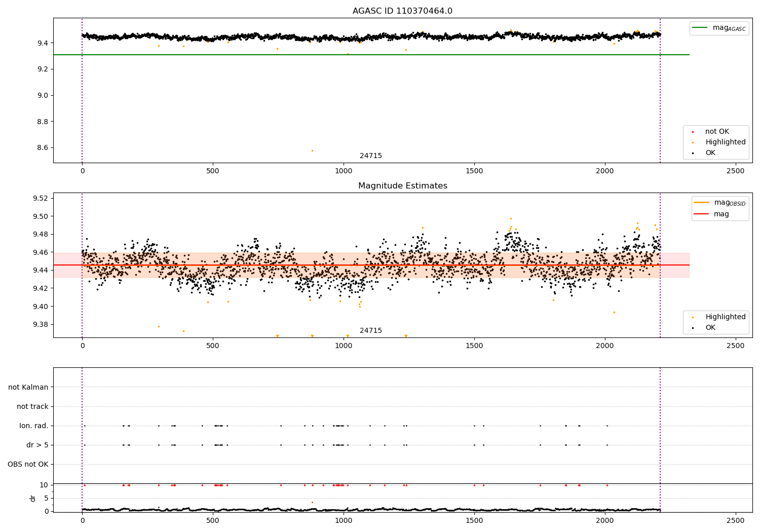Click the orange outlier point near 8.6 in top plot

point(312,150)
